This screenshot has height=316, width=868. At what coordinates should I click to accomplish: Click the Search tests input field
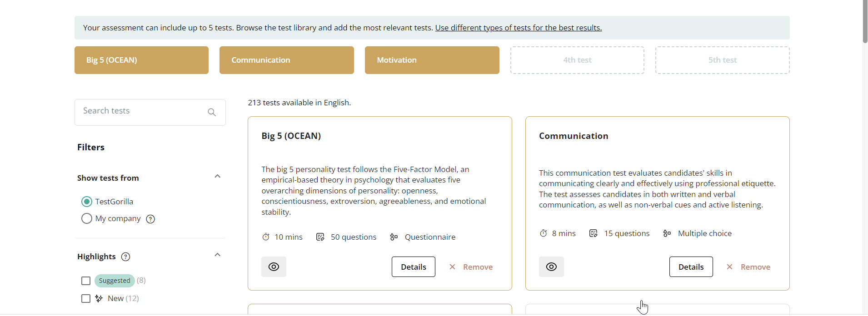point(141,112)
